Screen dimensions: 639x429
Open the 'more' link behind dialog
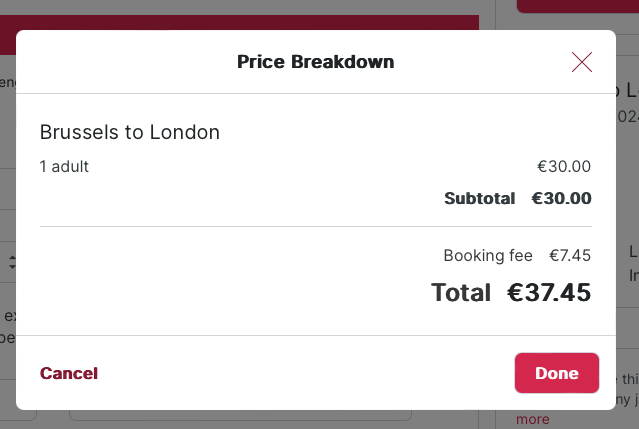pos(532,419)
